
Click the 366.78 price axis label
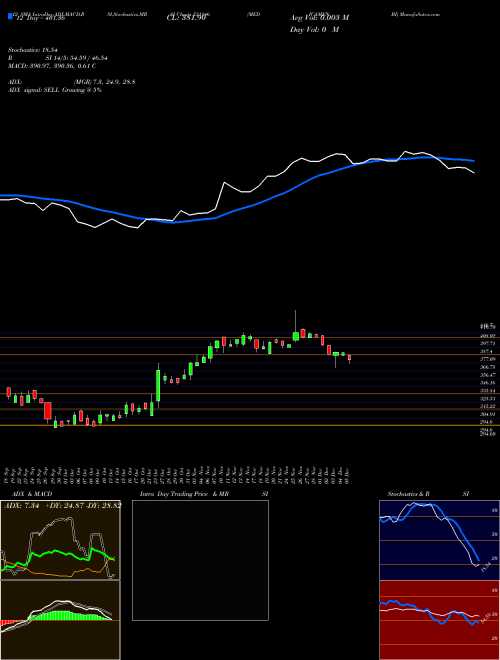pyautogui.click(x=489, y=367)
